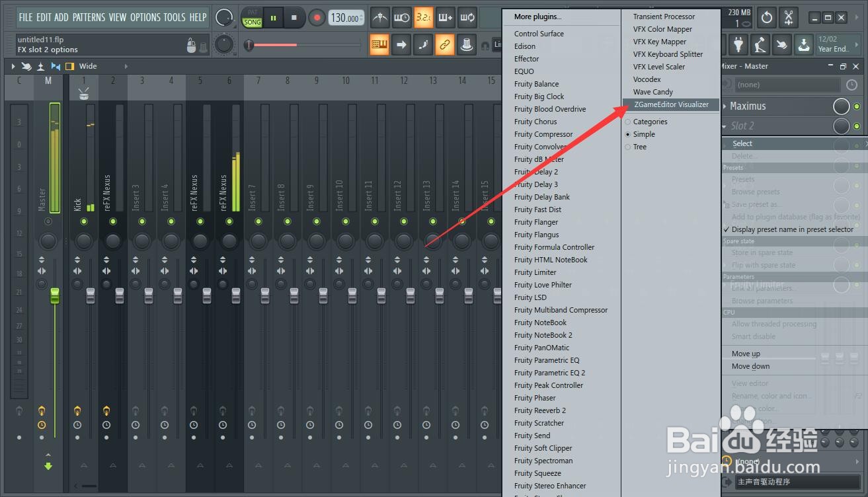Switch between PAT and SONG mode
The width and height of the screenshot is (868, 497).
253,18
